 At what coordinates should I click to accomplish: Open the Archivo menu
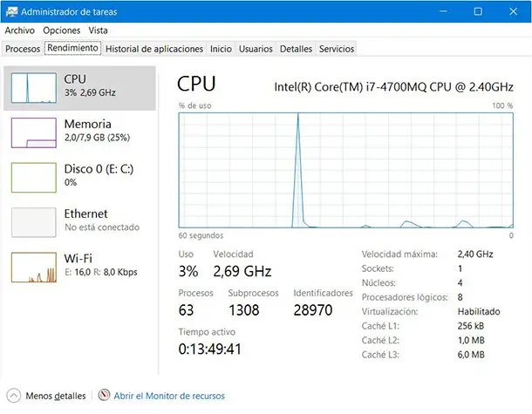(x=20, y=31)
